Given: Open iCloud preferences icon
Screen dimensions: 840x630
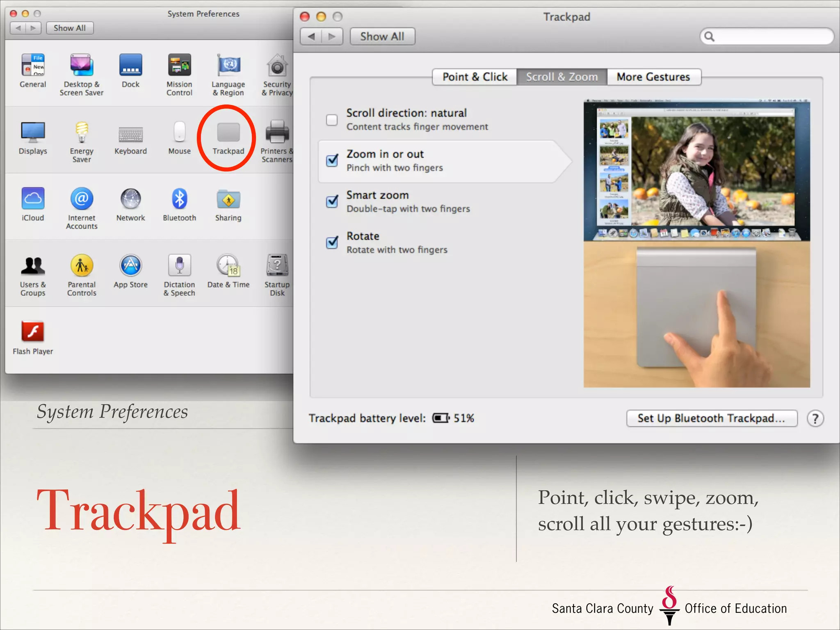Looking at the screenshot, I should pos(33,199).
